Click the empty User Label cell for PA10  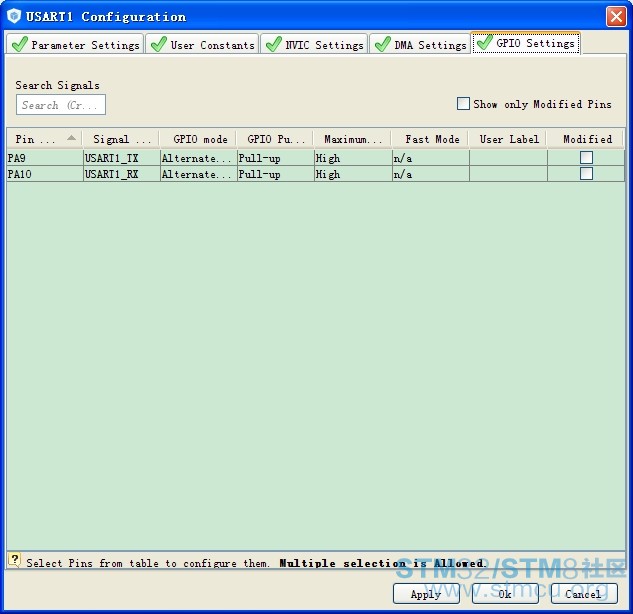[508, 174]
